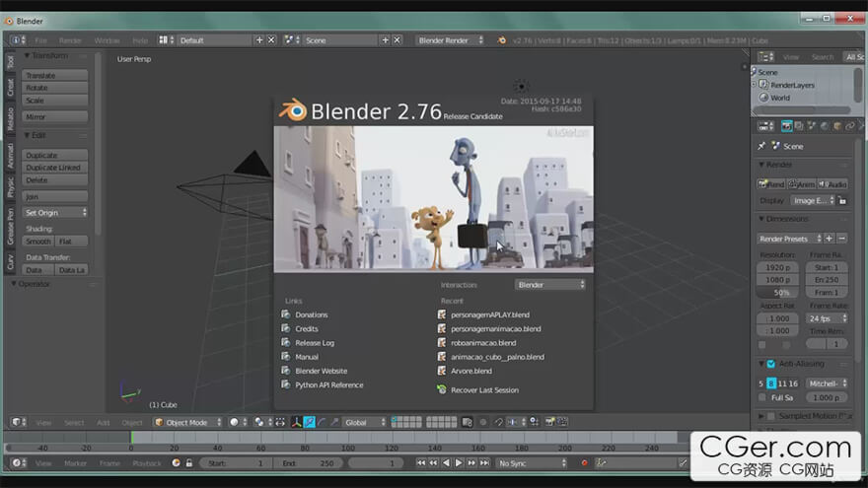Open the Global transform orientation dropdown

point(364,422)
